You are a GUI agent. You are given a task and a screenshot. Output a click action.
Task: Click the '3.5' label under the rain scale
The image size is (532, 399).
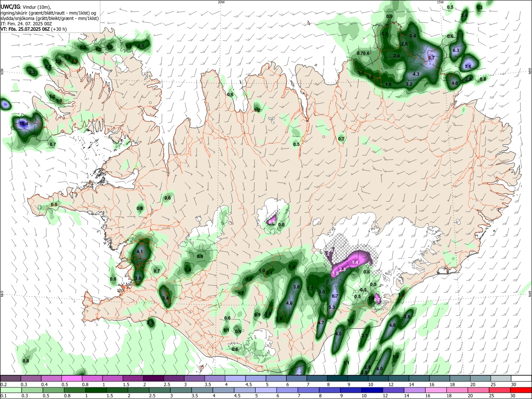(x=195, y=396)
